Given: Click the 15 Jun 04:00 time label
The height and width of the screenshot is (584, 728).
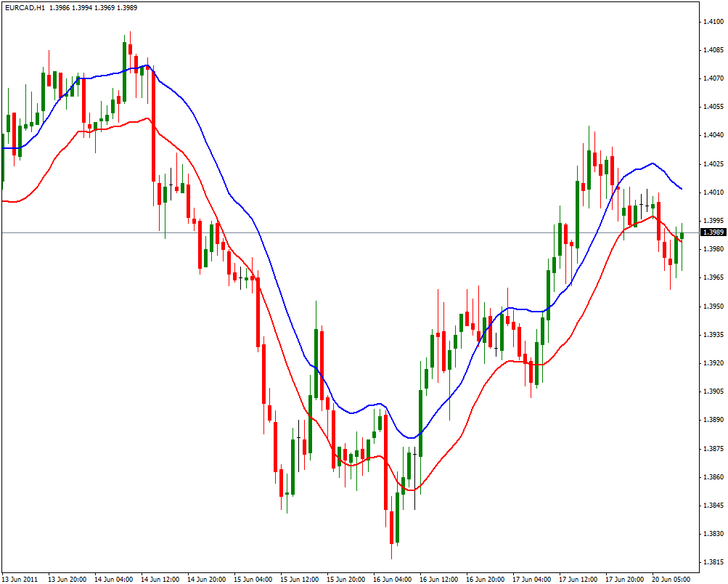Looking at the screenshot, I should 253,580.
